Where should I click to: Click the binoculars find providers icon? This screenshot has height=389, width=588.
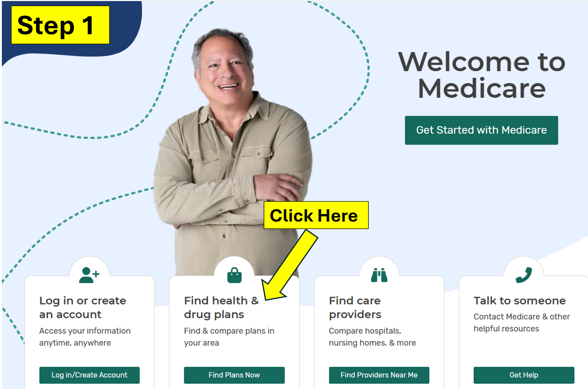[379, 275]
